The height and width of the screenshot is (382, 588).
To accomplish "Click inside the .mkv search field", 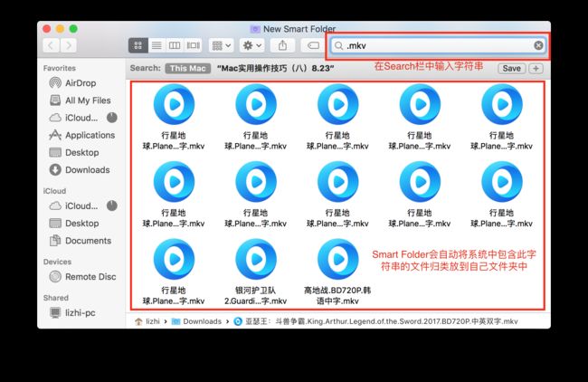I will coord(438,46).
